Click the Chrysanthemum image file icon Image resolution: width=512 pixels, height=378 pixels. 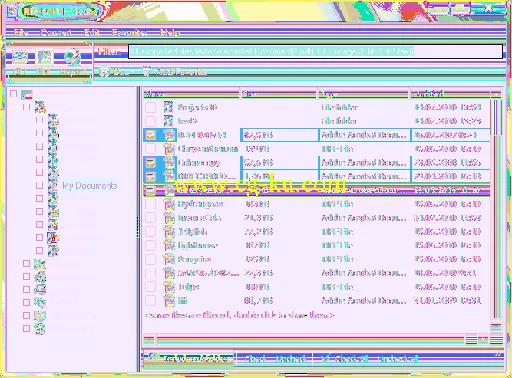[x=169, y=149]
